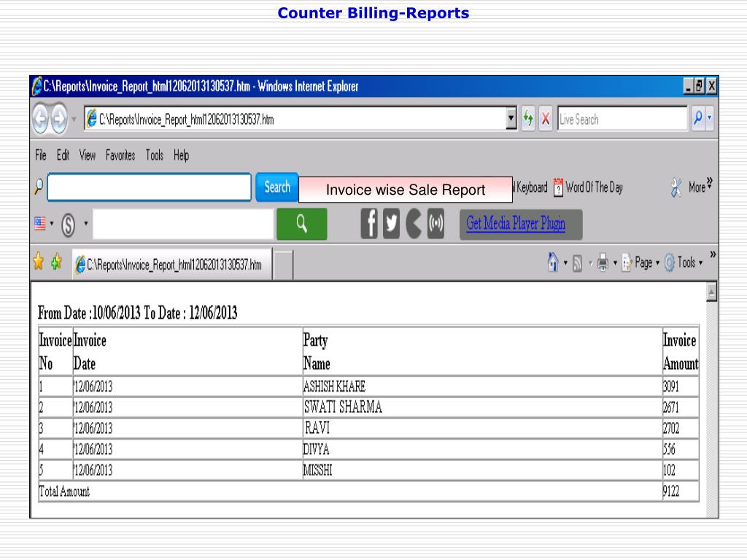Open the search provider options dropdown

tap(709, 117)
